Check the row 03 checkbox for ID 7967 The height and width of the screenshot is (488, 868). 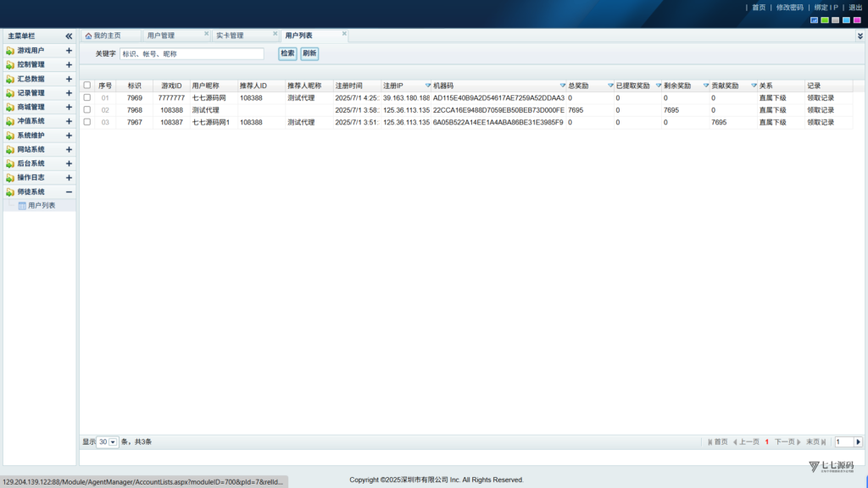[x=87, y=122]
